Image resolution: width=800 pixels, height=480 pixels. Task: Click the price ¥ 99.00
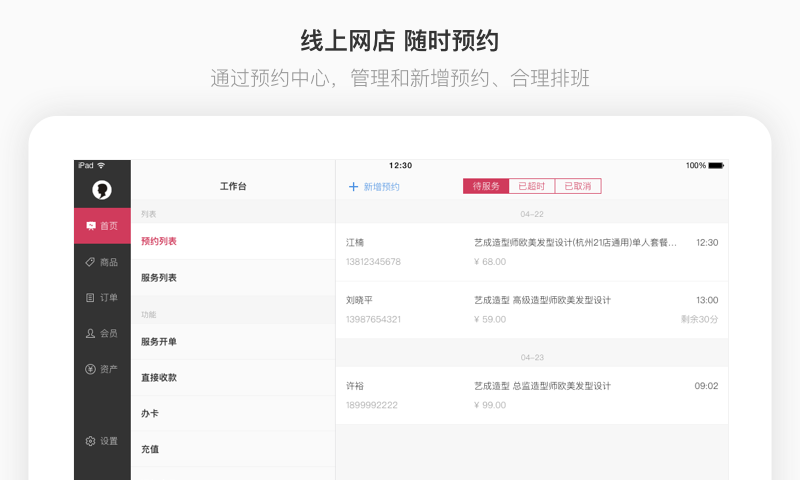point(490,405)
